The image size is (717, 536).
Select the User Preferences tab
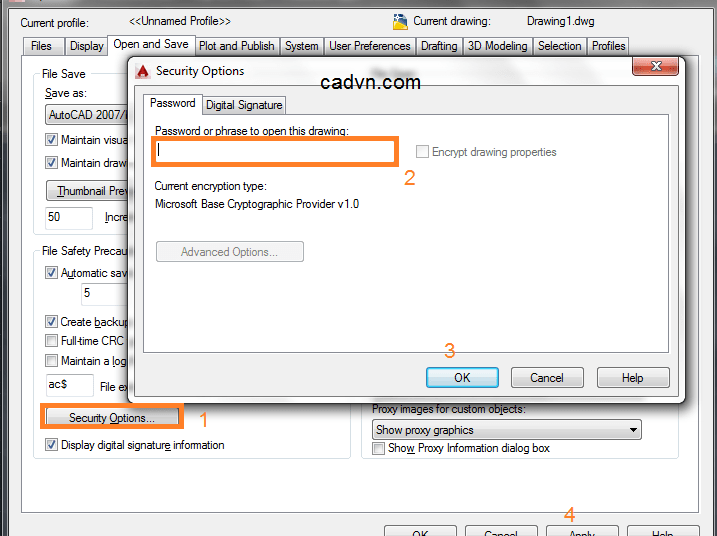pyautogui.click(x=369, y=46)
